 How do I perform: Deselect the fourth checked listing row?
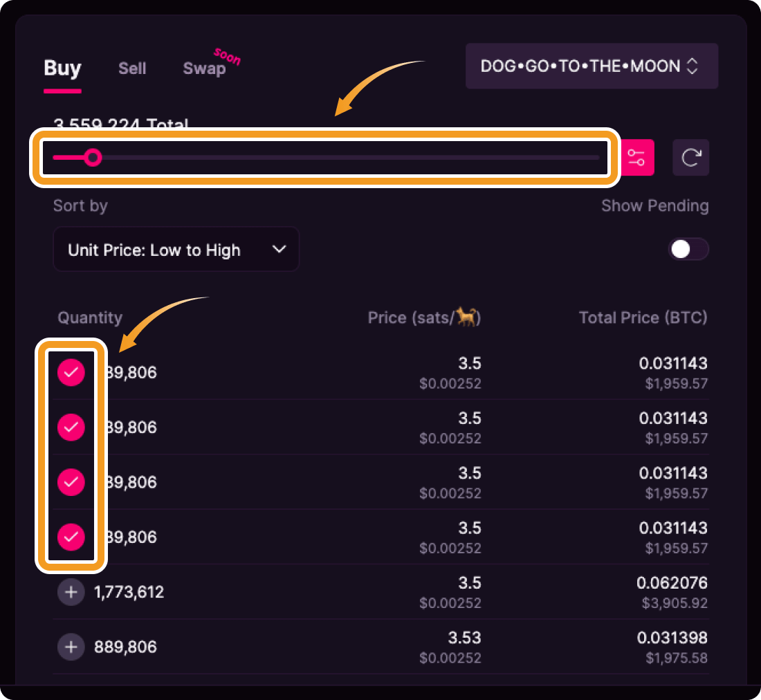71,537
